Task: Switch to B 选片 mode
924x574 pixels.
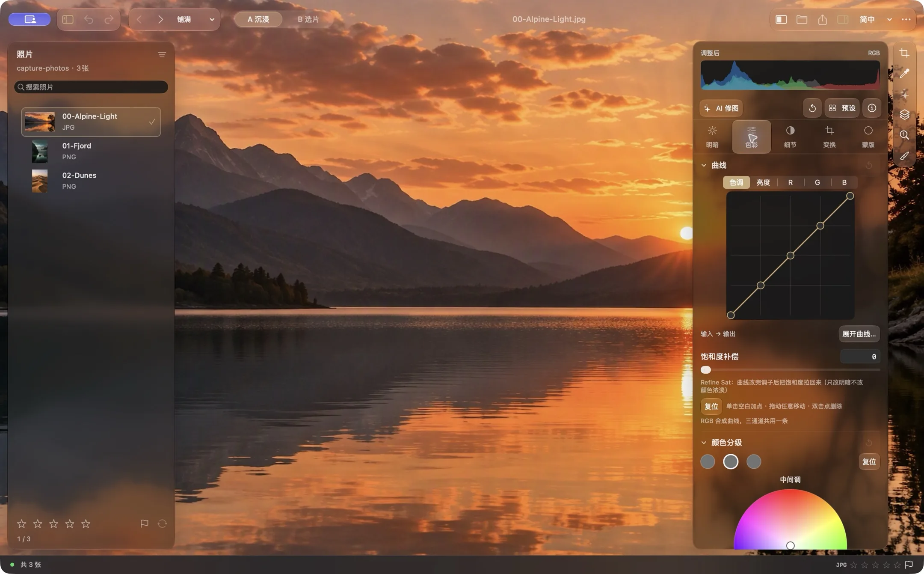Action: (x=308, y=19)
